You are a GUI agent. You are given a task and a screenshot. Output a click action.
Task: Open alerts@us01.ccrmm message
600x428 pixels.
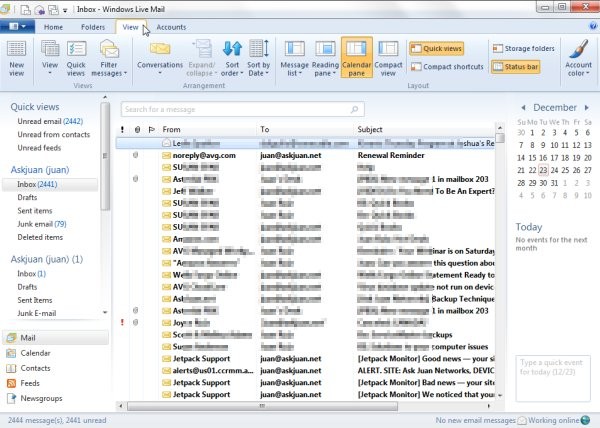(x=305, y=371)
